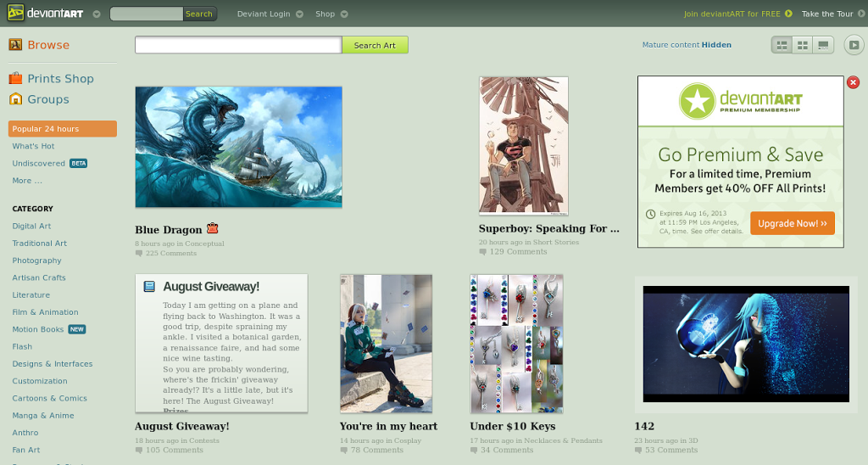View 225 Comments on Blue Dragon
The image size is (868, 465).
[170, 253]
